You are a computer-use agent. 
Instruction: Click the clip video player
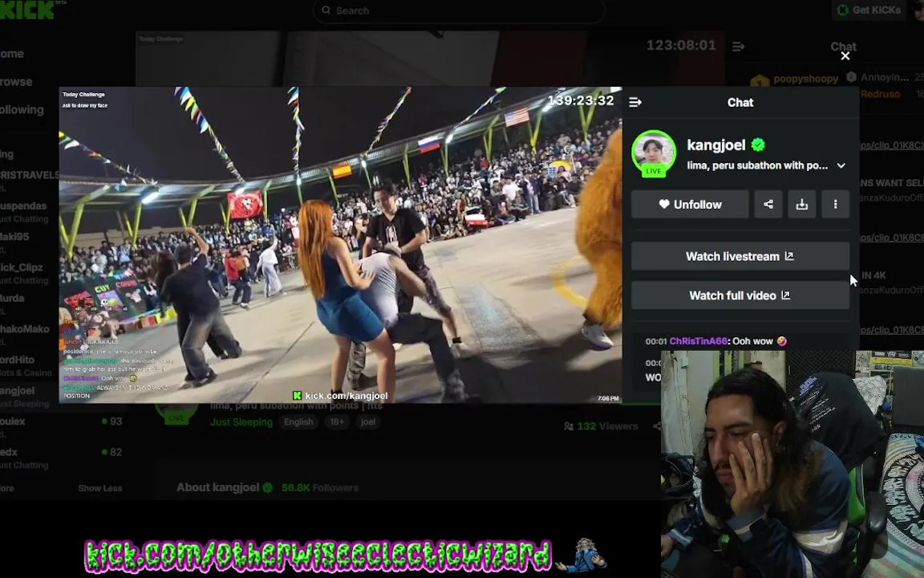pos(340,245)
